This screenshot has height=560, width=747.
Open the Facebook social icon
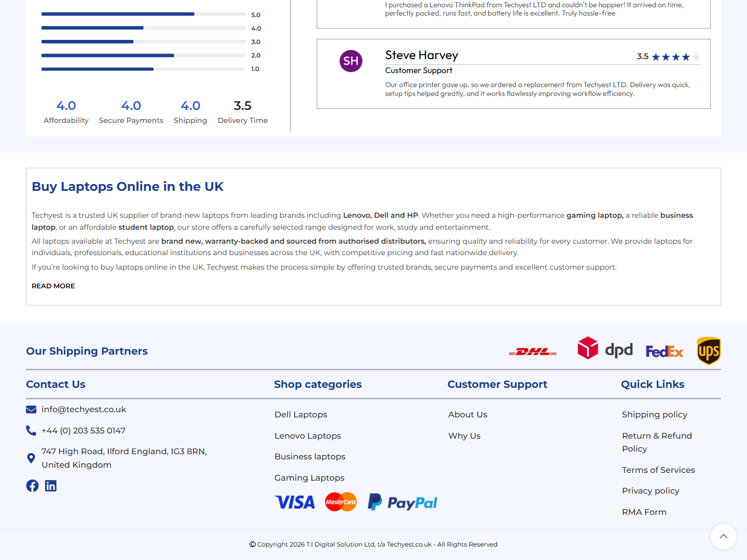click(32, 486)
